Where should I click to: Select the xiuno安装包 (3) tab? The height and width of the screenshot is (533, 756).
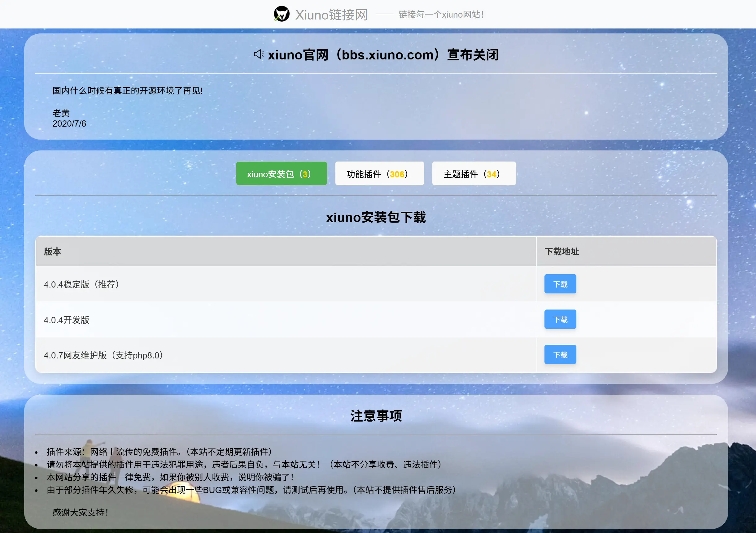tap(282, 173)
